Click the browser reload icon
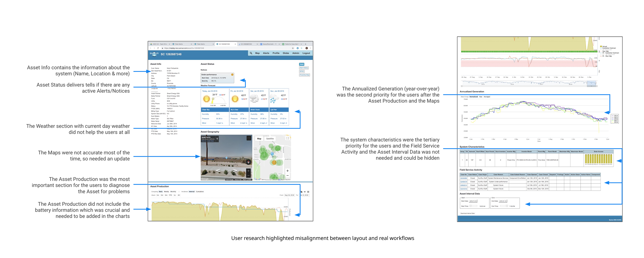 click(x=158, y=48)
